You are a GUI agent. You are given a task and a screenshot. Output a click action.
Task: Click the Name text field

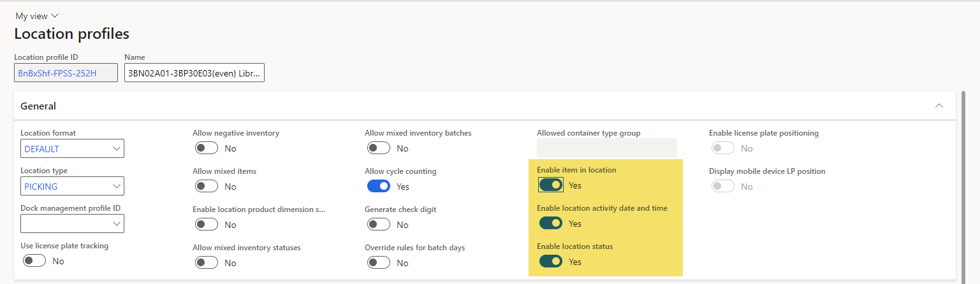[194, 73]
